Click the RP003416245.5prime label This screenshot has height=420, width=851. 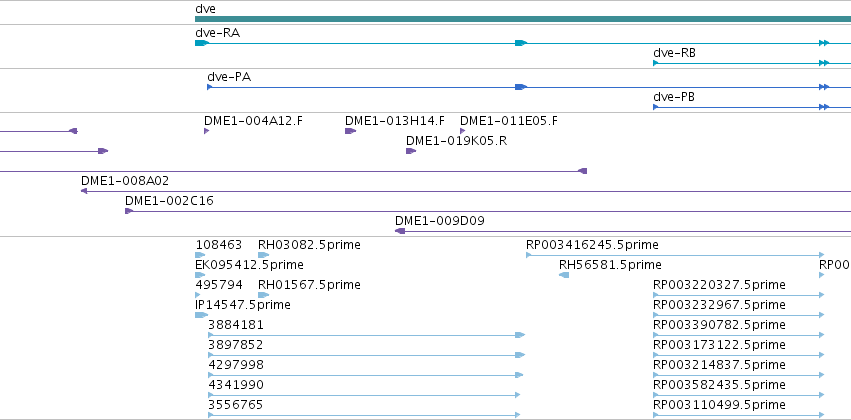[592, 245]
